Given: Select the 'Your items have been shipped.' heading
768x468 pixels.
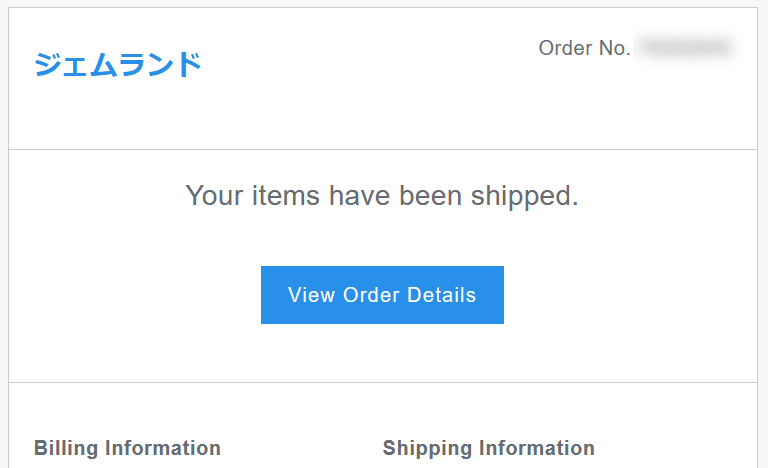Looking at the screenshot, I should pyautogui.click(x=382, y=196).
